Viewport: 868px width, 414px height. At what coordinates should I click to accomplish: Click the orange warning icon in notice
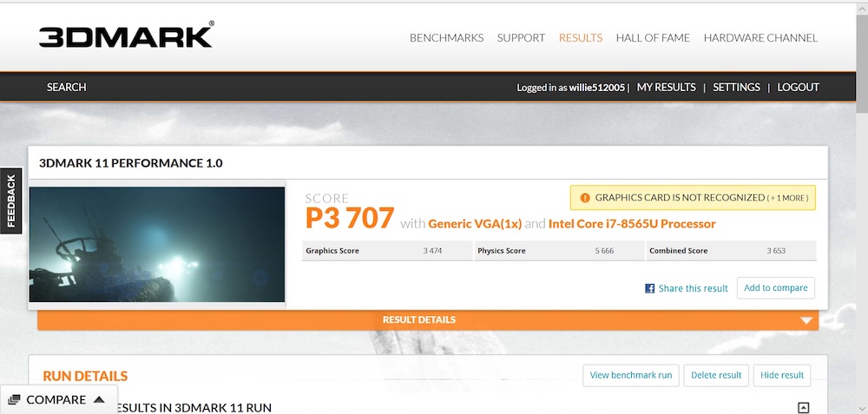coord(584,198)
